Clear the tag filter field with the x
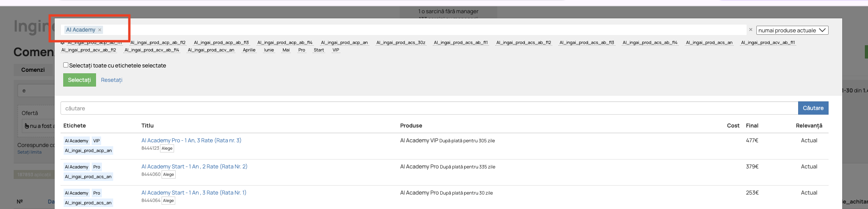This screenshot has width=868, height=209. coord(751,30)
